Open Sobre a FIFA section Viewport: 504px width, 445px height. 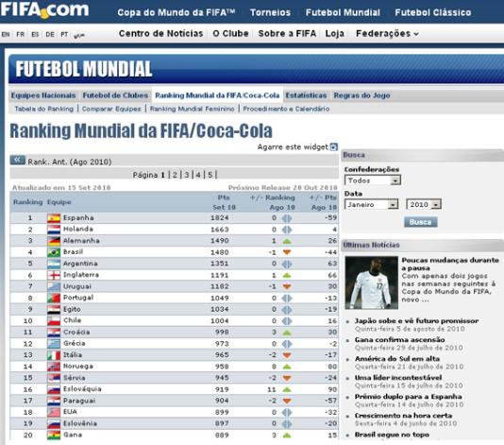click(x=287, y=33)
